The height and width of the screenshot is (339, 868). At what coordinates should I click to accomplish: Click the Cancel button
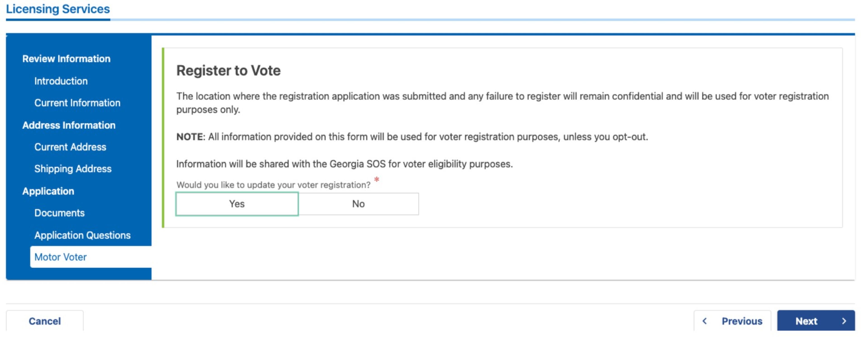point(45,321)
